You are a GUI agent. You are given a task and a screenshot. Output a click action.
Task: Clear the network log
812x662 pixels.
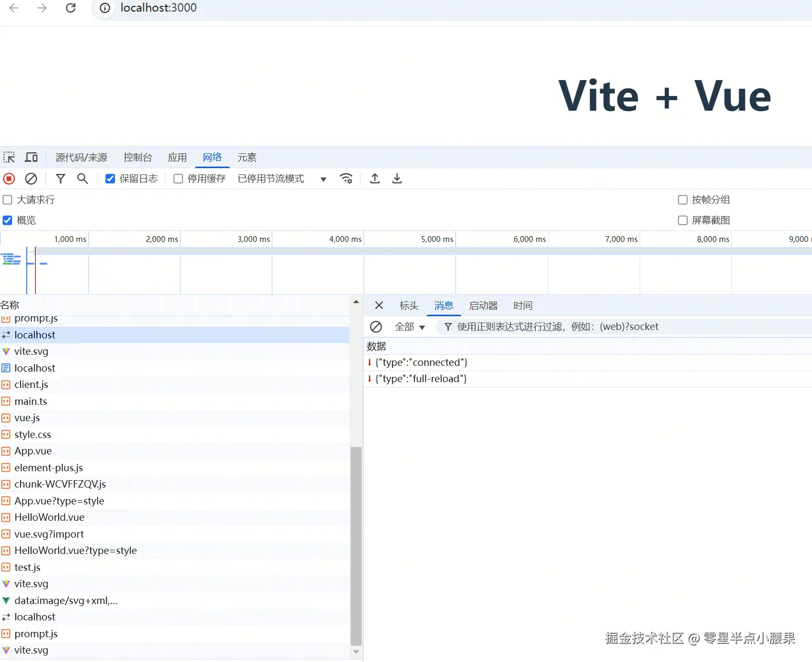coord(31,179)
